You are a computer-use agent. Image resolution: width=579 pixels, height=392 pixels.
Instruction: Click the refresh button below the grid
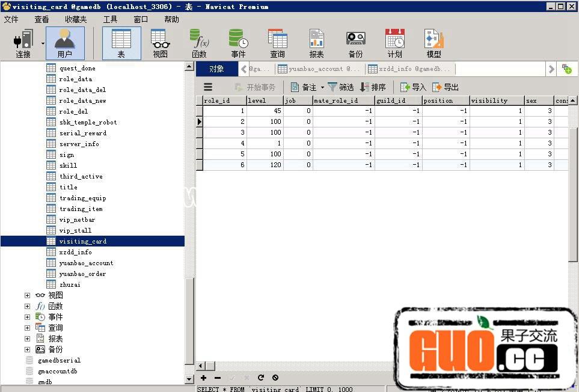[x=261, y=378]
